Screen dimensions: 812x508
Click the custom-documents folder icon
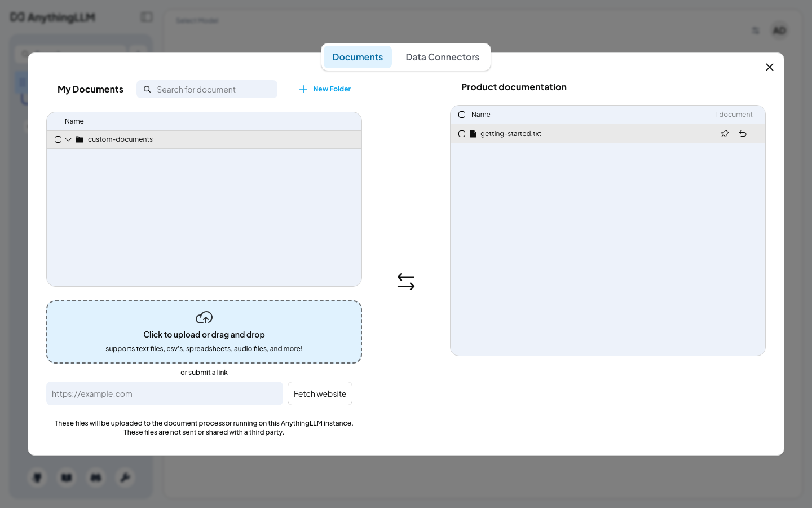(80, 139)
